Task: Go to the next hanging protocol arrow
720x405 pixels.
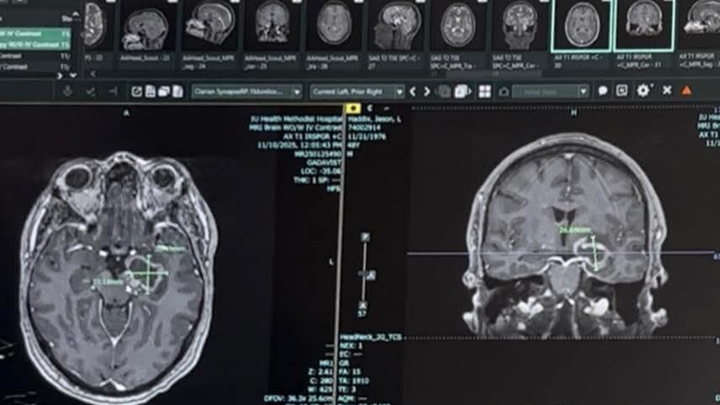Action: tap(427, 91)
